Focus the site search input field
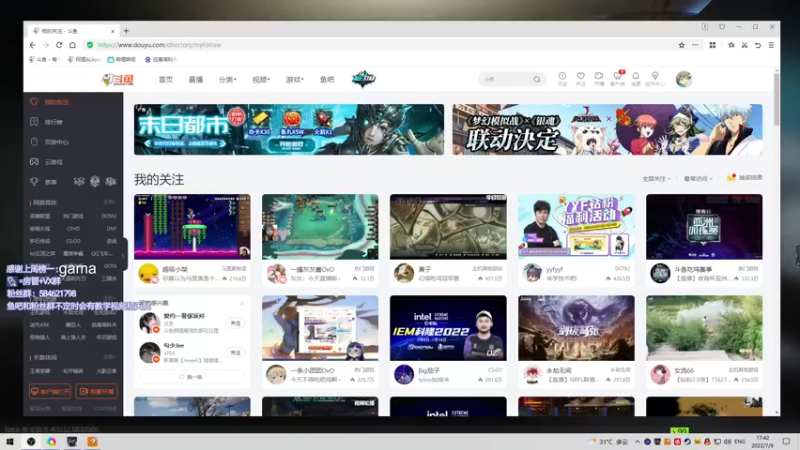 (506, 79)
